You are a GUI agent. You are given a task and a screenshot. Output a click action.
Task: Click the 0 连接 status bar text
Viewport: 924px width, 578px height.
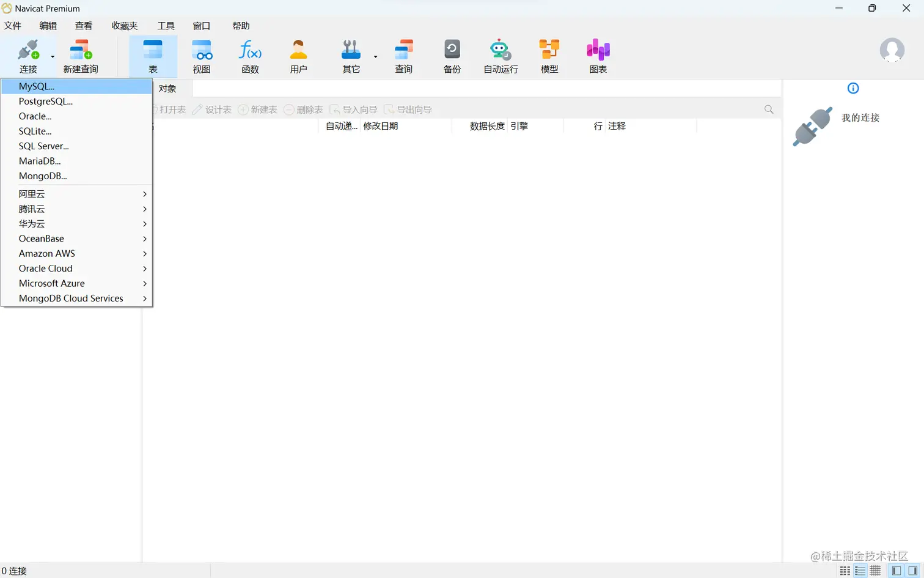14,571
